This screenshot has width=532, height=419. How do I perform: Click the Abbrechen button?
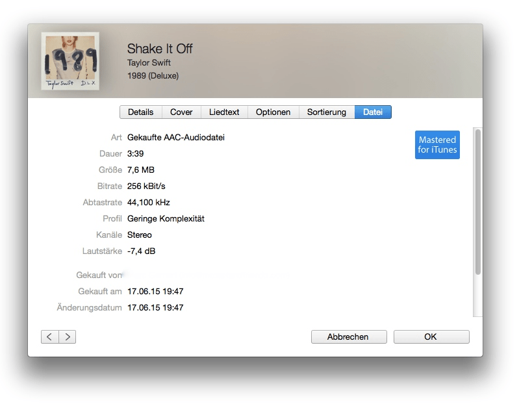click(349, 336)
